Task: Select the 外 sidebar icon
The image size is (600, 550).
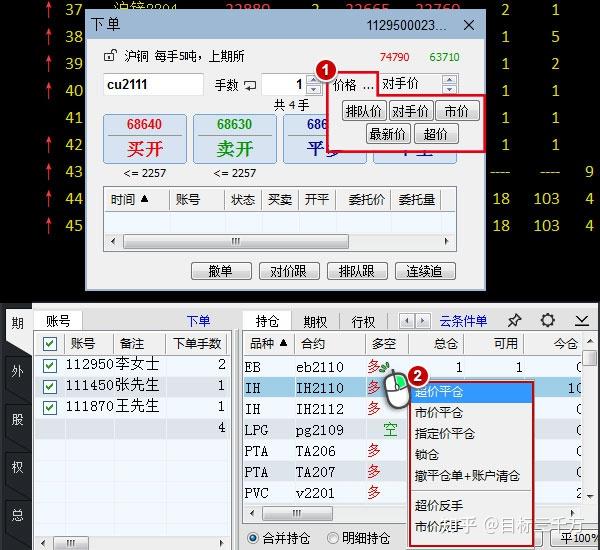Action: [17, 371]
